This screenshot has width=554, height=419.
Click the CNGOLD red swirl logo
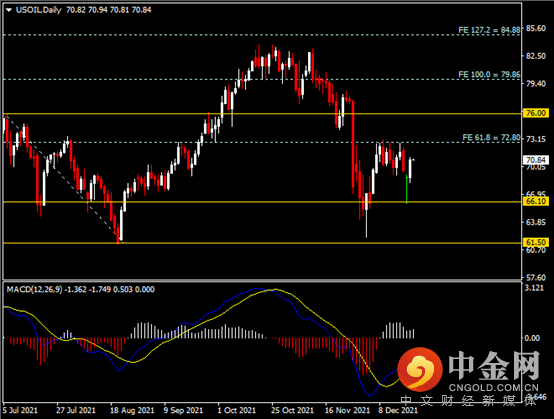tap(420, 369)
